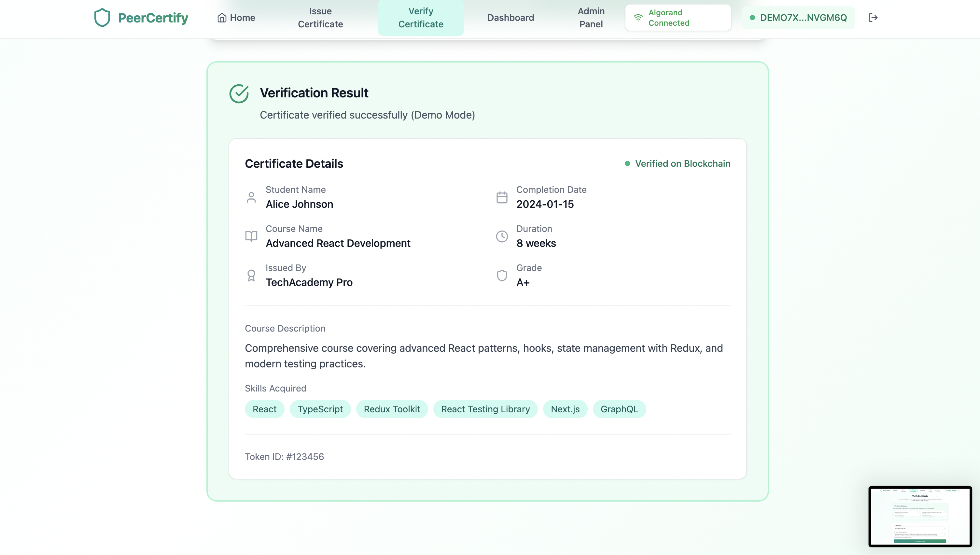Screen dimensions: 980x555
Task: Click the calendar icon beside Completion Date
Action: pyautogui.click(x=502, y=197)
